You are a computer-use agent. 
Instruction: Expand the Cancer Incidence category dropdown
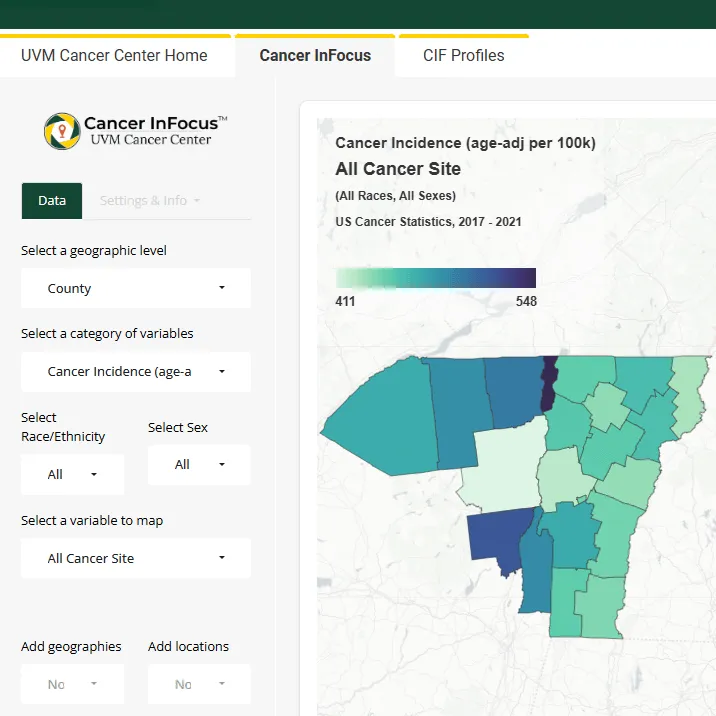(135, 372)
